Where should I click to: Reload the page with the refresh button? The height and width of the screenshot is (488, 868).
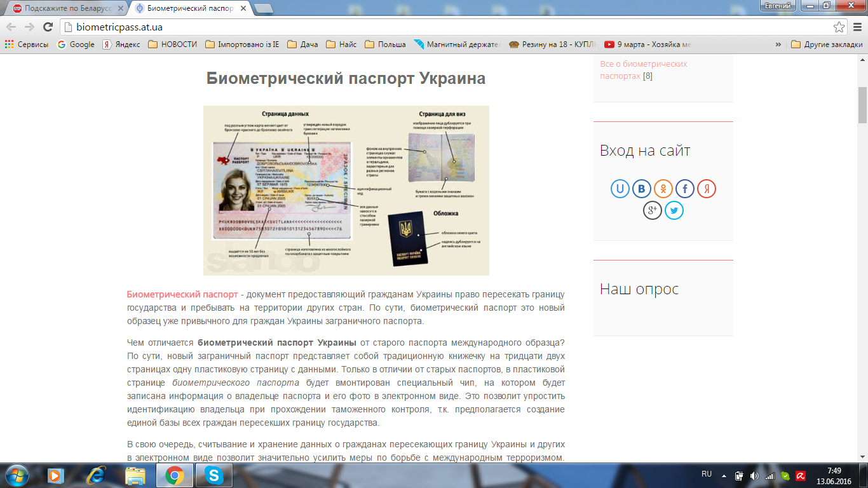click(x=48, y=27)
